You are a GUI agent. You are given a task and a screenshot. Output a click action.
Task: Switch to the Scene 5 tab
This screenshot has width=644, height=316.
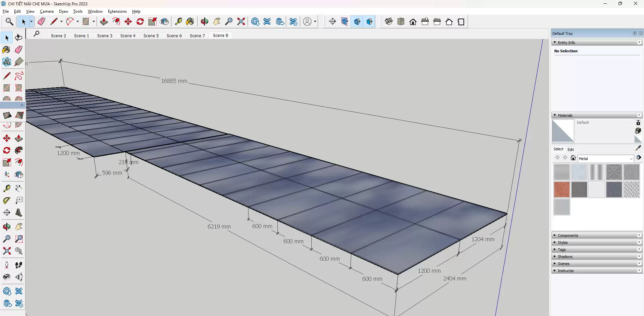pos(151,36)
